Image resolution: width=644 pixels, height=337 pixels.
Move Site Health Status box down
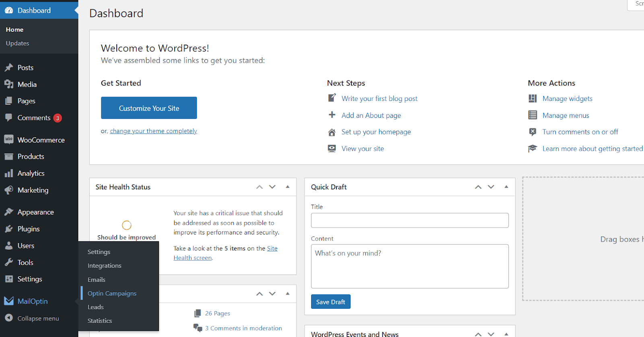(x=272, y=187)
